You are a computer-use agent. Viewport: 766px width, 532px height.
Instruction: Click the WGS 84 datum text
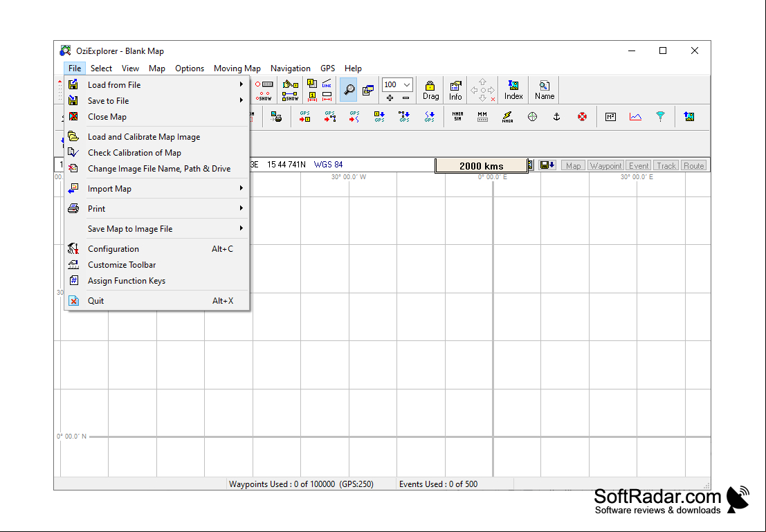coord(328,165)
